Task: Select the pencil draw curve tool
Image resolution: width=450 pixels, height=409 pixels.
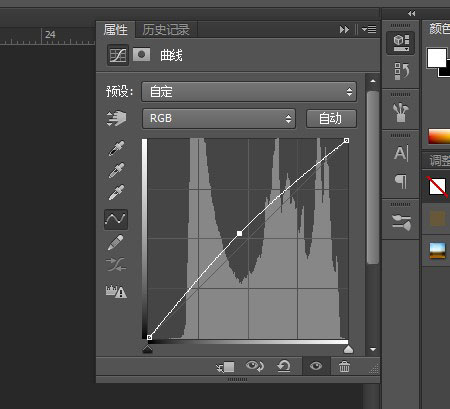Action: pyautogui.click(x=116, y=242)
